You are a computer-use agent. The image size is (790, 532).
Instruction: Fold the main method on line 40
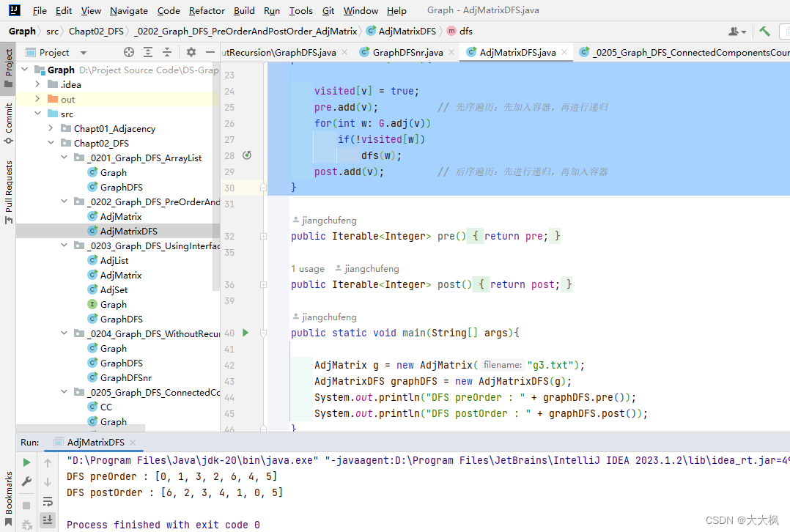pos(263,333)
